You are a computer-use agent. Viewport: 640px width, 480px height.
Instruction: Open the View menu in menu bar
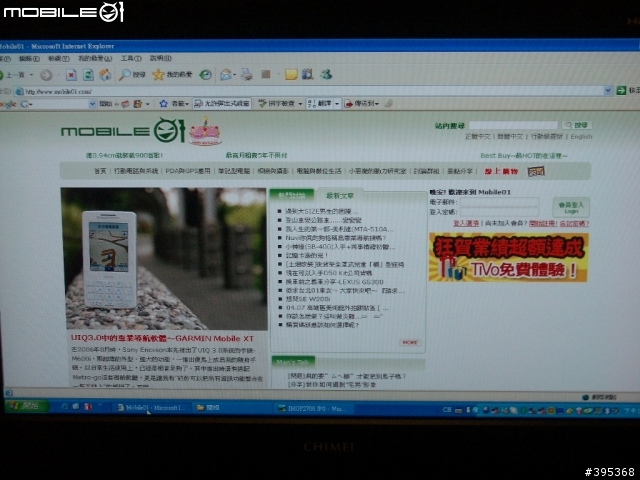pos(59,59)
